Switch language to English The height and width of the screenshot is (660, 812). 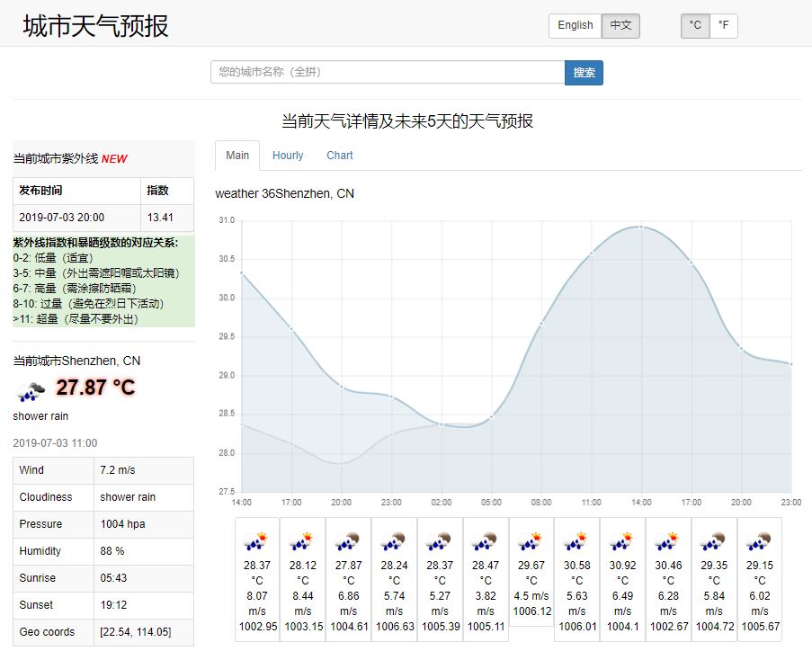coord(575,26)
